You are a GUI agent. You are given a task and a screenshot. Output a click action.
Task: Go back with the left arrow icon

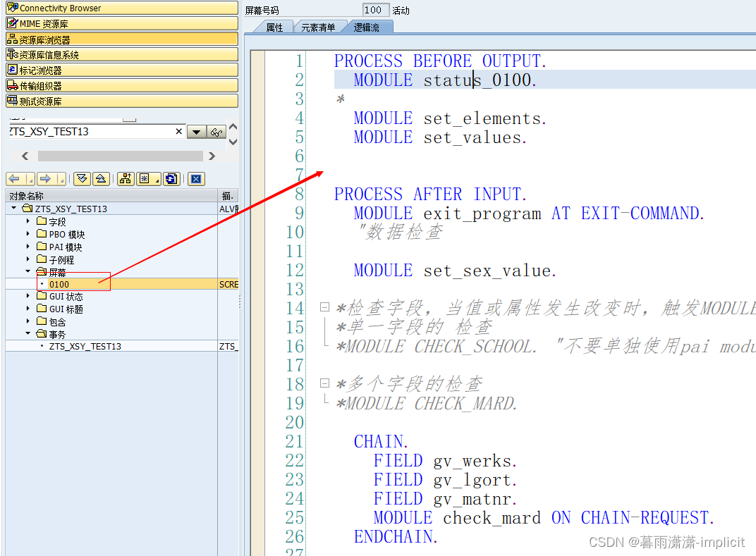click(16, 179)
